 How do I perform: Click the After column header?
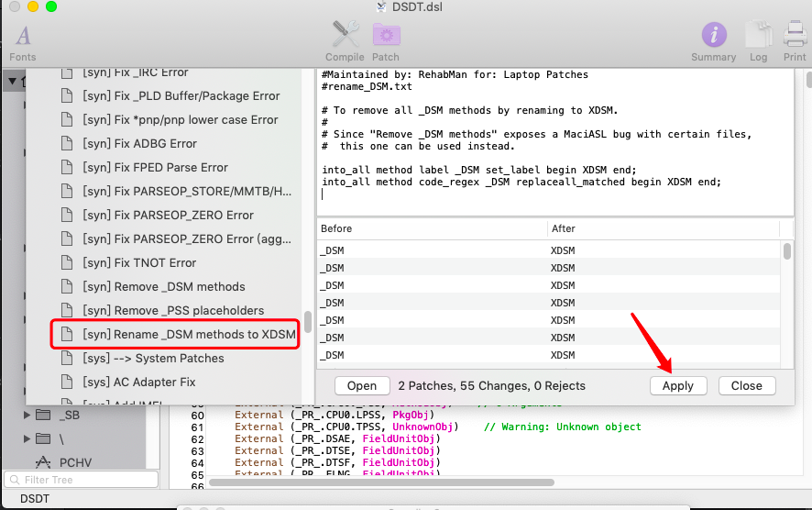point(664,228)
